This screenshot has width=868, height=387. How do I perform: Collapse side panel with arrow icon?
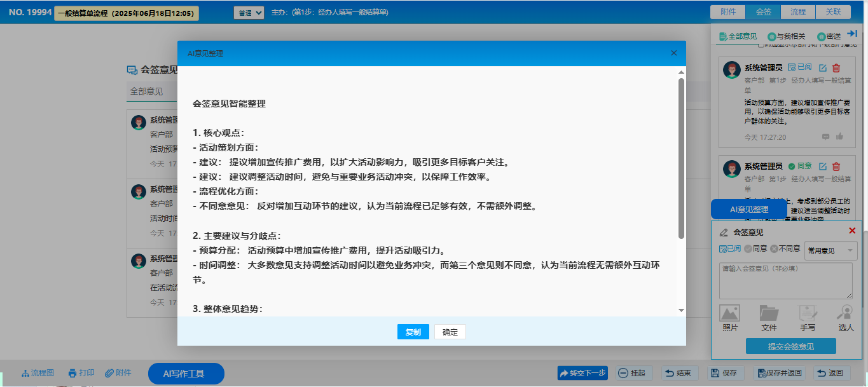click(x=853, y=34)
